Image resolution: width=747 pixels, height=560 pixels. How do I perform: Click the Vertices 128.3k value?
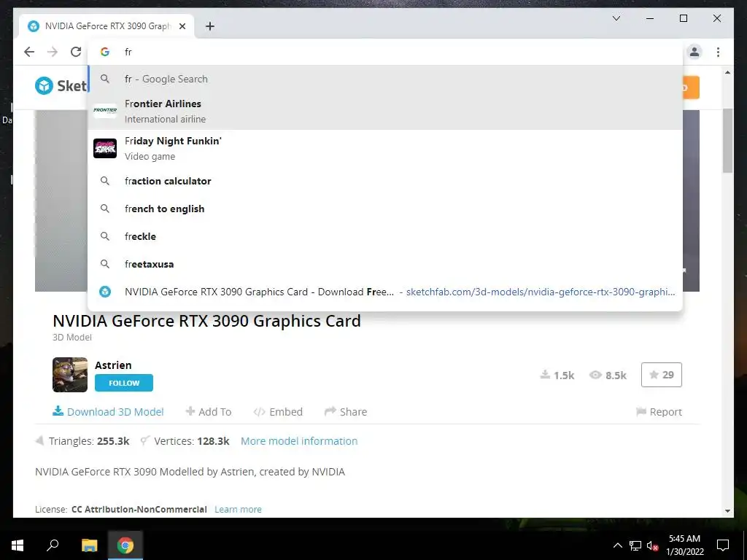coord(213,441)
